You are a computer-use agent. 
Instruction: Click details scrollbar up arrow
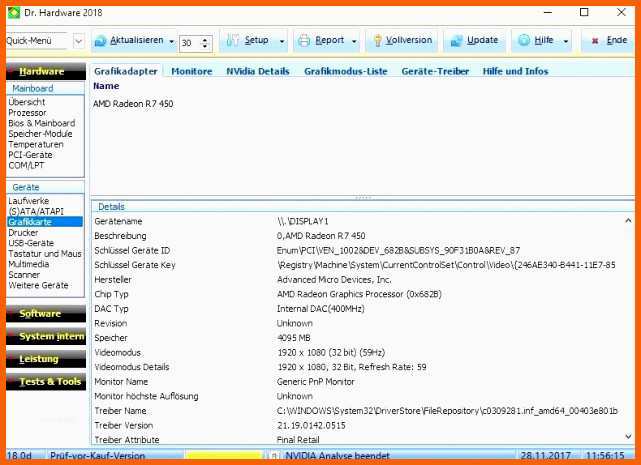click(x=628, y=221)
